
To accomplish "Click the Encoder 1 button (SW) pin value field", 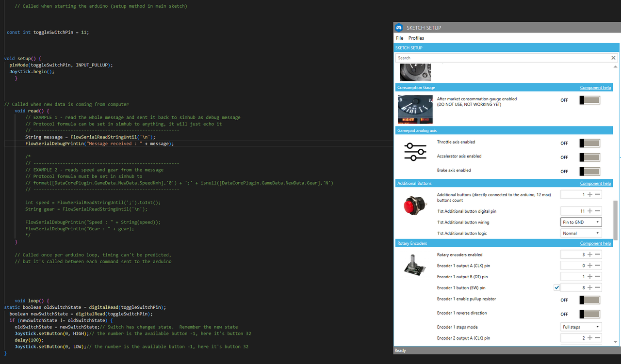I will (x=574, y=288).
